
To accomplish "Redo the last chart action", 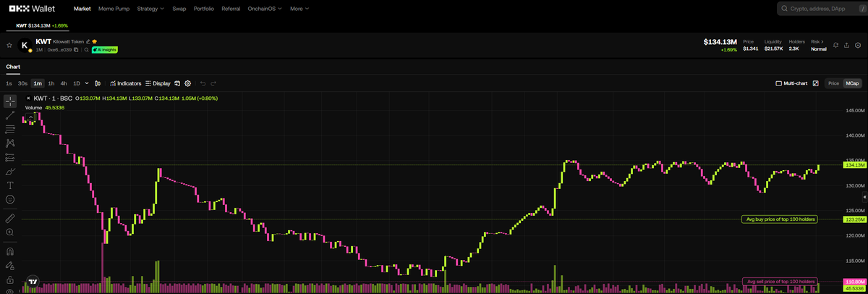I will pos(213,83).
